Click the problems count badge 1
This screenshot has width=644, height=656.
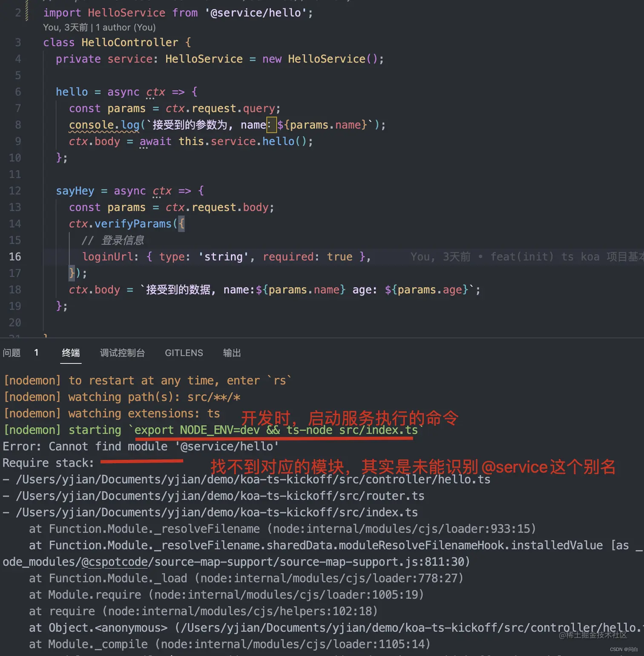pos(36,353)
